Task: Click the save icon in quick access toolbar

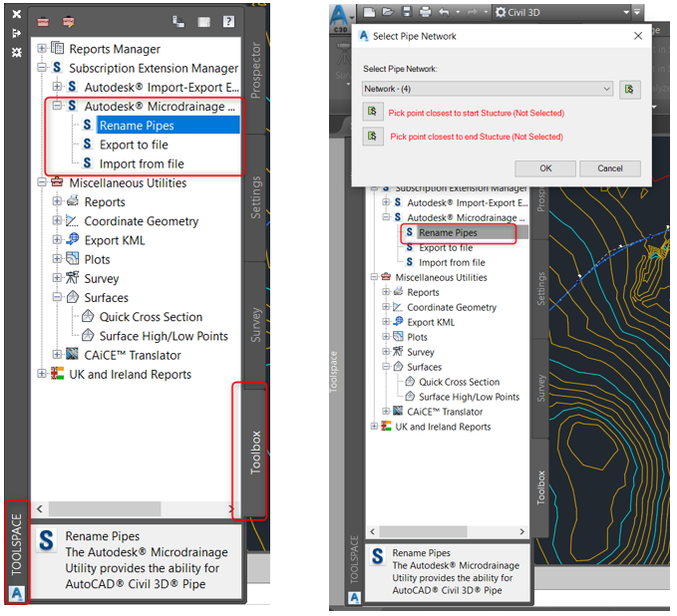Action: tap(406, 12)
